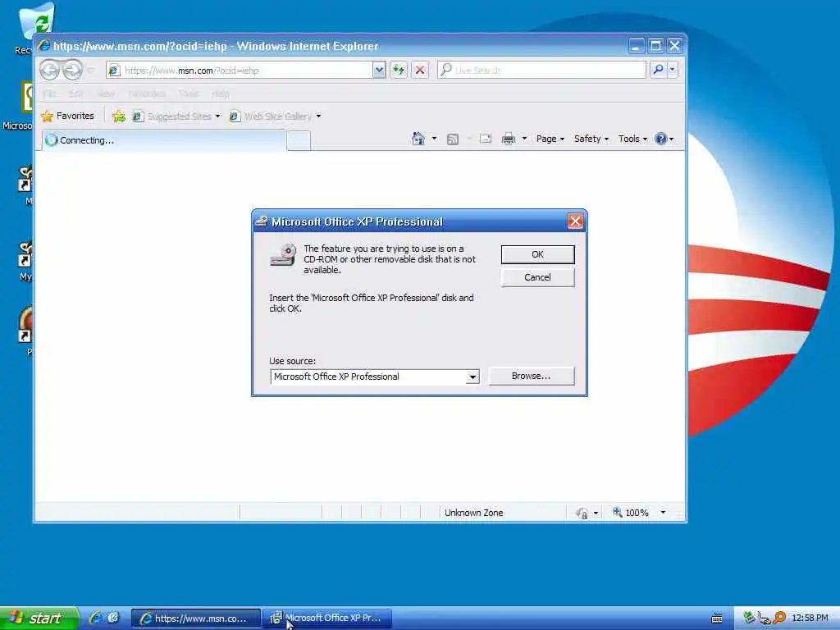Viewport: 840px width, 630px height.
Task: Open the Web Slice Gallery link
Action: point(271,116)
